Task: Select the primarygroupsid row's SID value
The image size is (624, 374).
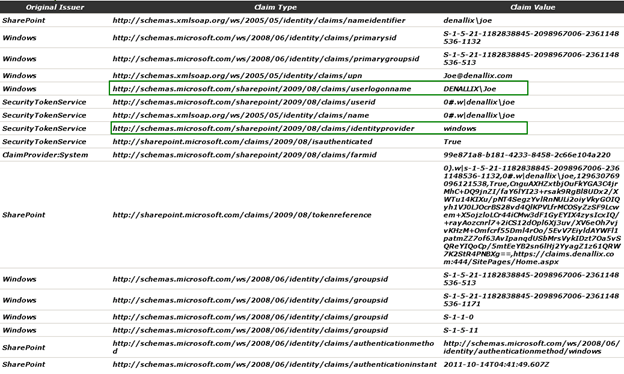Action: point(531,58)
